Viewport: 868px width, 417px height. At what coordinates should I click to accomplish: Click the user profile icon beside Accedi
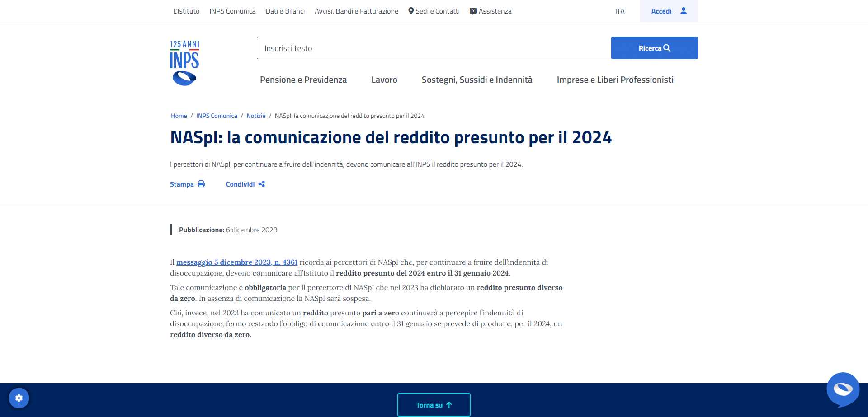(684, 11)
